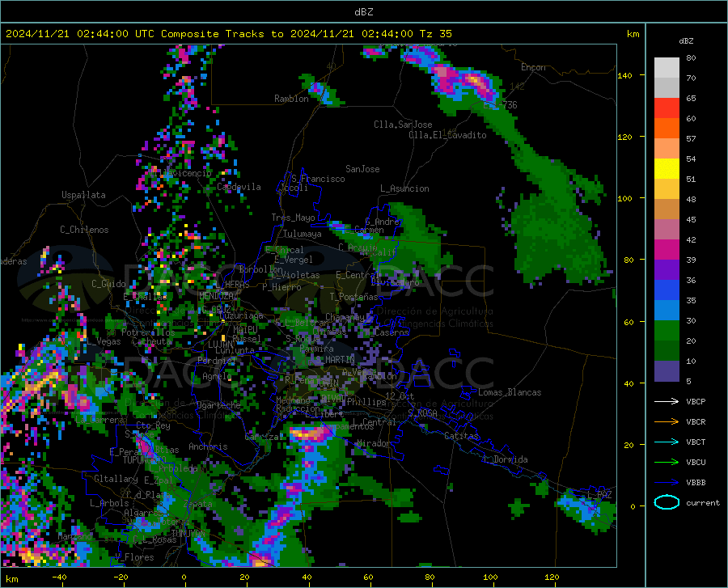Viewport: 728px width, 588px height.
Task: Click the -40 mark on the horizontal axis
Action: point(59,577)
